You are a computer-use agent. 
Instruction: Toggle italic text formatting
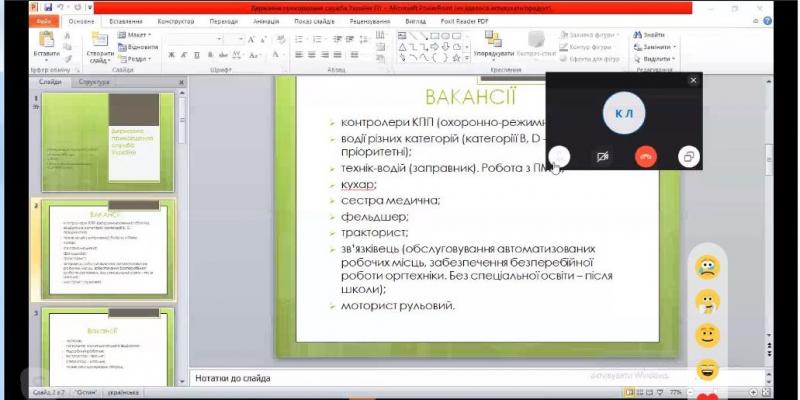point(182,55)
